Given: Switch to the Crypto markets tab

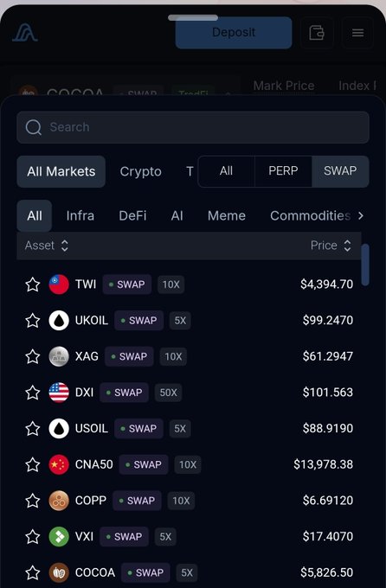Looking at the screenshot, I should 140,172.
